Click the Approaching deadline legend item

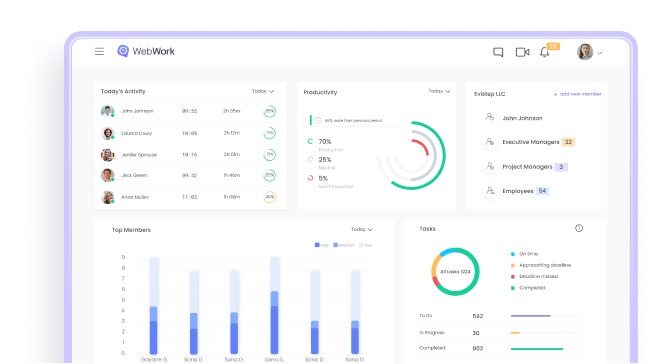[541, 265]
